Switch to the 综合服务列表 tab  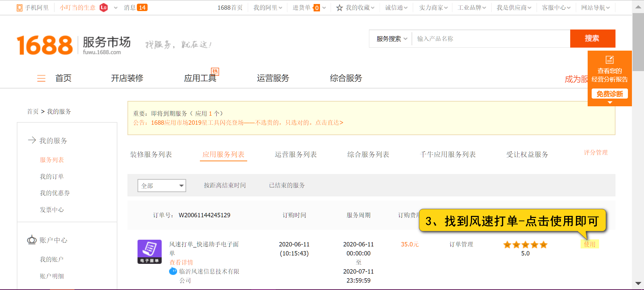tap(368, 154)
